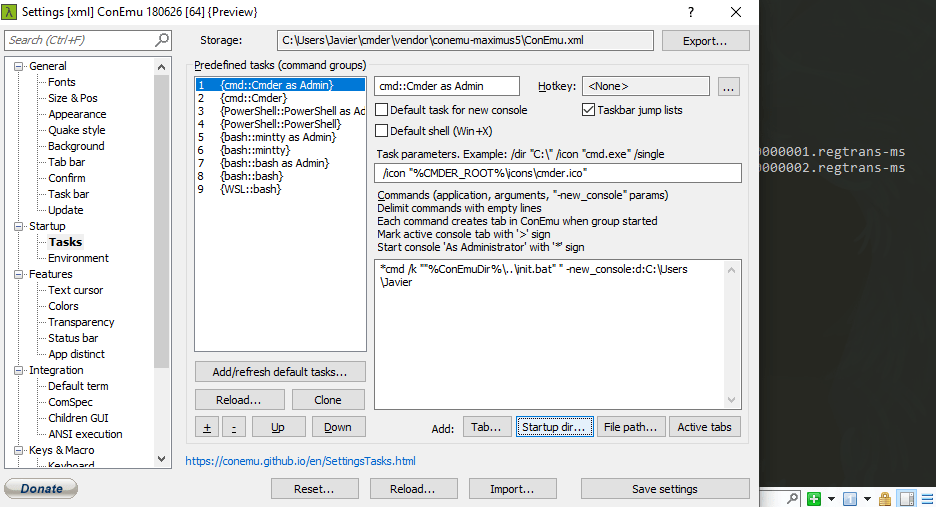
Task: Select Appearance in the settings tree
Action: pyautogui.click(x=77, y=114)
